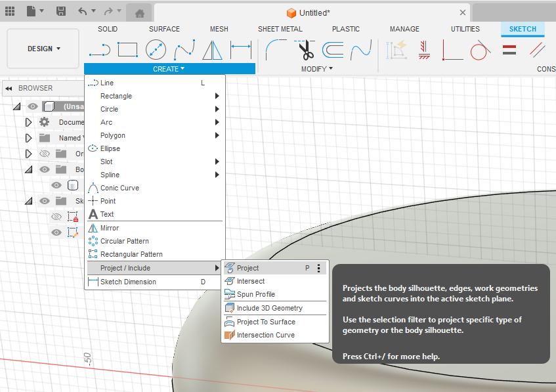
Task: Select the Tangent constraint icon
Action: (x=481, y=50)
